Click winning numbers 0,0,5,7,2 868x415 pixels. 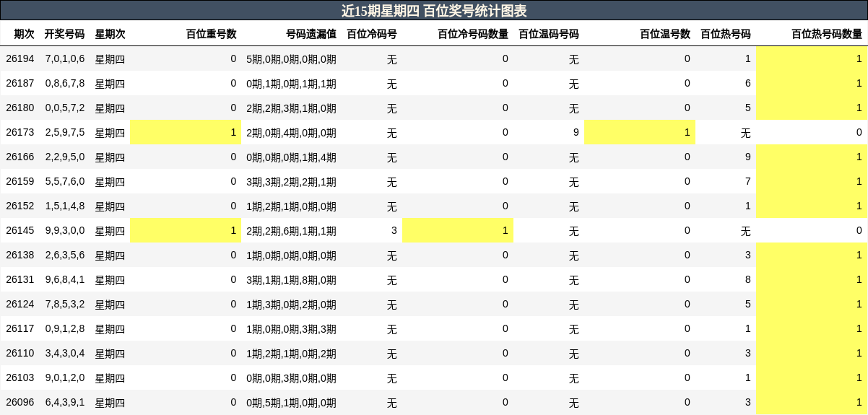65,108
